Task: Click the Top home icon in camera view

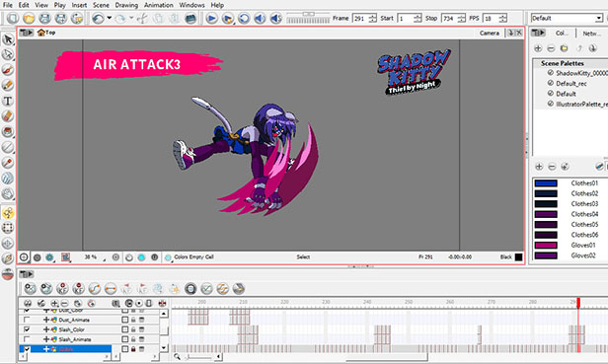Action: pyautogui.click(x=41, y=33)
